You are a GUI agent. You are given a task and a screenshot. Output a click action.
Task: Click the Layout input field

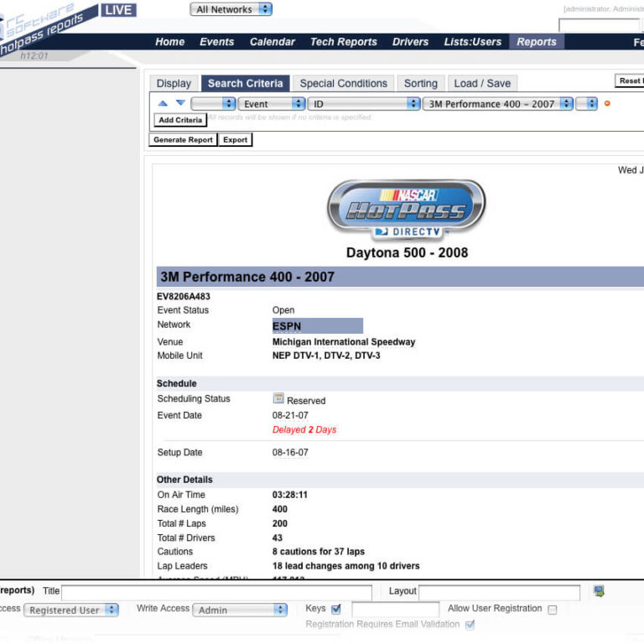click(500, 593)
